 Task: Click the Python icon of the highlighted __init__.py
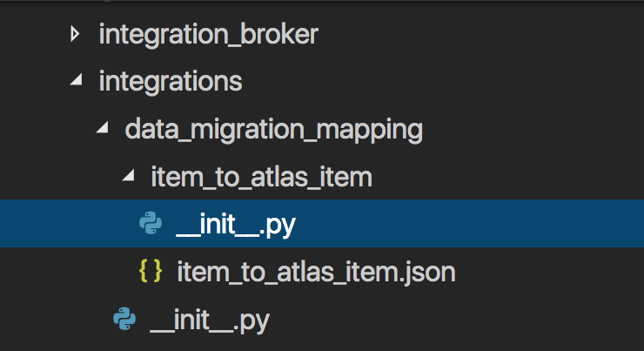[x=151, y=225]
